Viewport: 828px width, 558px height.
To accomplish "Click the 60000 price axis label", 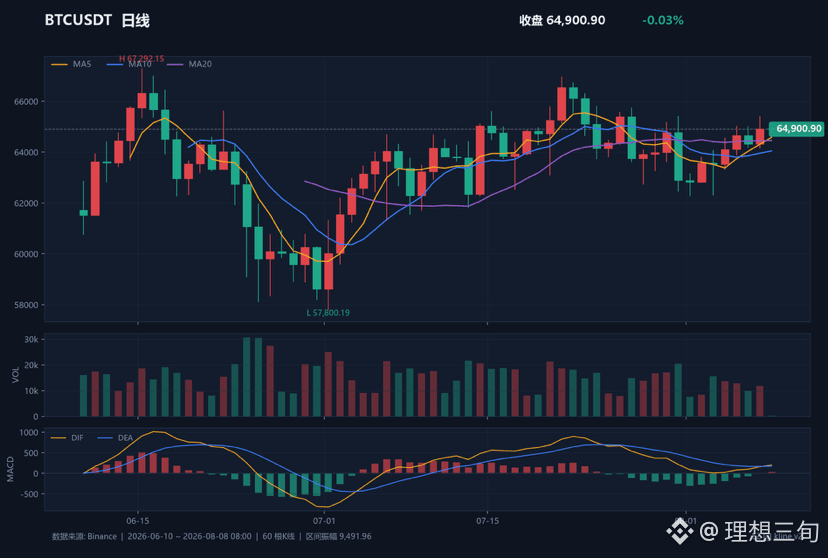I will pos(26,254).
